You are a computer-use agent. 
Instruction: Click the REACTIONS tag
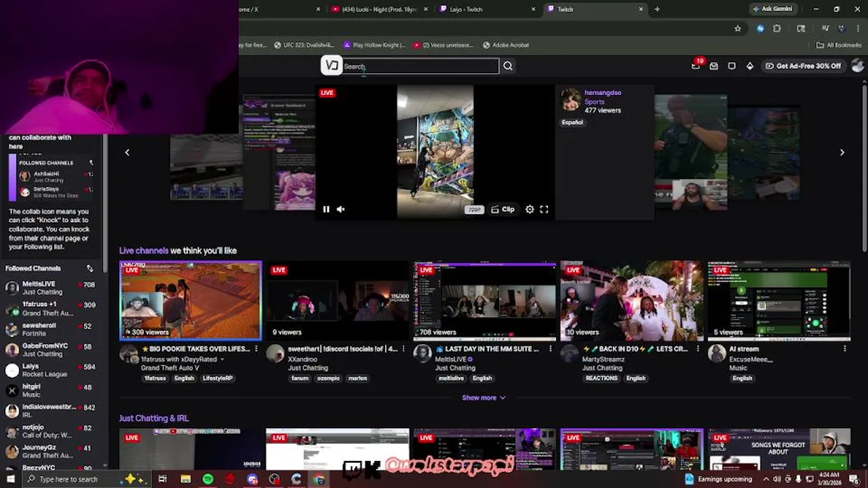pos(601,378)
